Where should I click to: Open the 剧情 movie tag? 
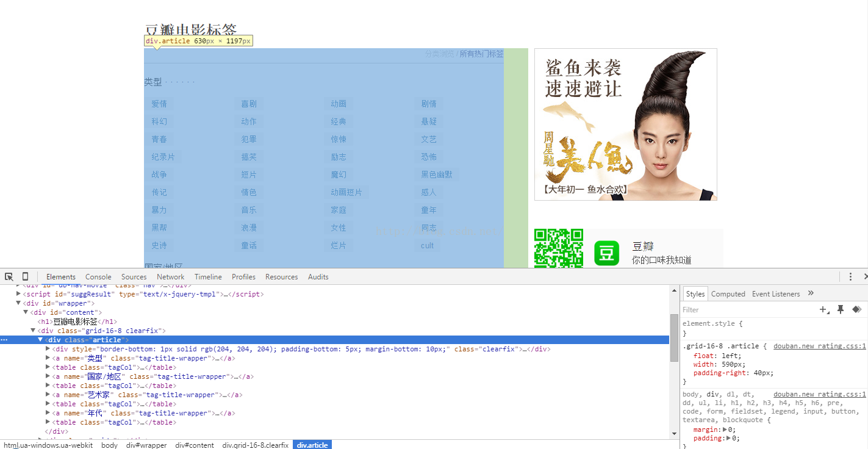click(429, 104)
